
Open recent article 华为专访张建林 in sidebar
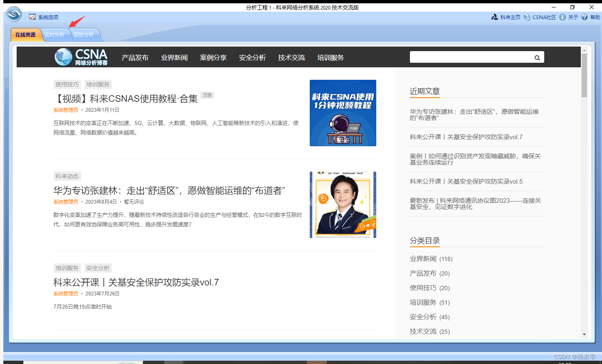coord(474,115)
